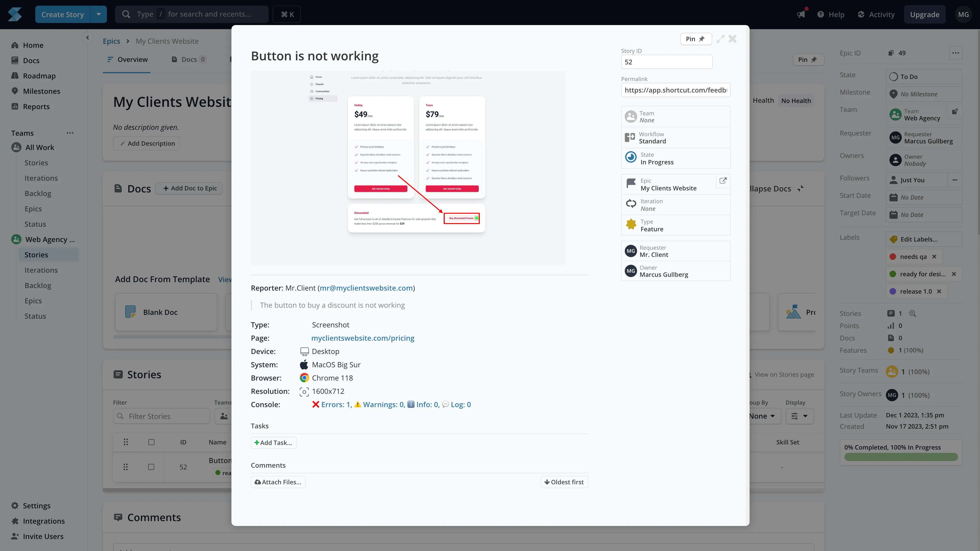Unfollow epic with minus button

(x=954, y=180)
